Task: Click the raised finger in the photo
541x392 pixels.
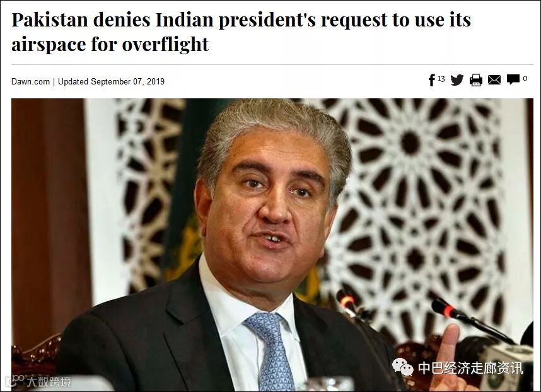Action: click(450, 345)
